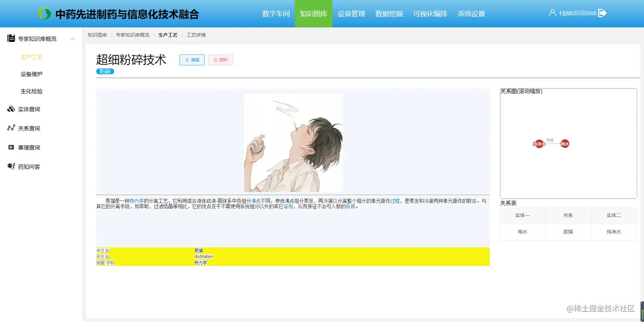Click the 生产工艺 breadcrumb

click(x=168, y=35)
